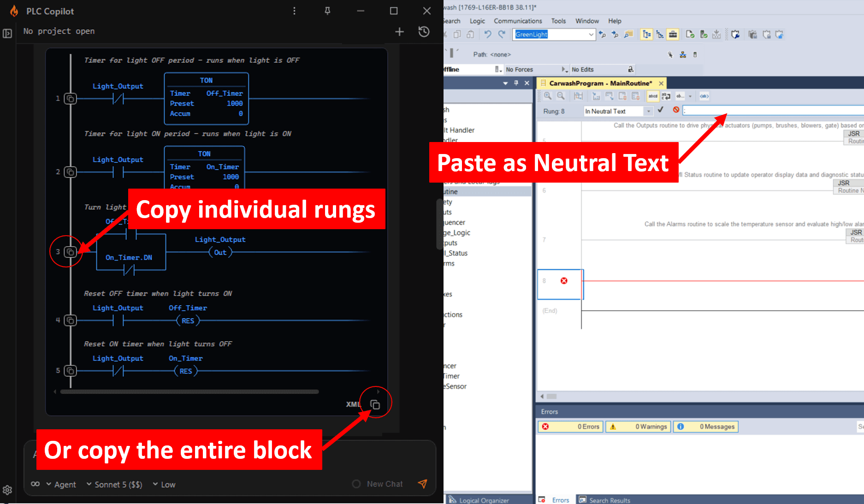This screenshot has width=864, height=504.
Task: Open PLC Copilot chat history
Action: (x=424, y=31)
